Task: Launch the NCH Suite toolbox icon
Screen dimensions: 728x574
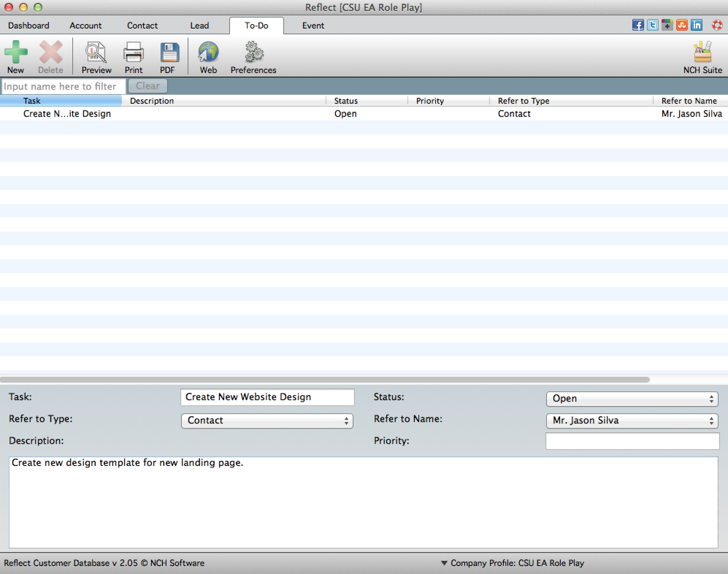Action: coord(702,52)
